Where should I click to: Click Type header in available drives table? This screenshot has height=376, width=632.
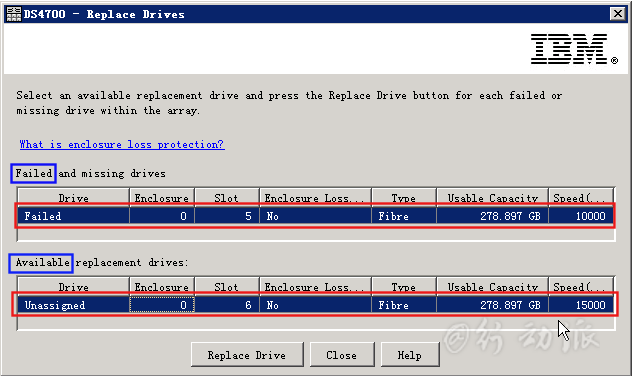click(404, 287)
